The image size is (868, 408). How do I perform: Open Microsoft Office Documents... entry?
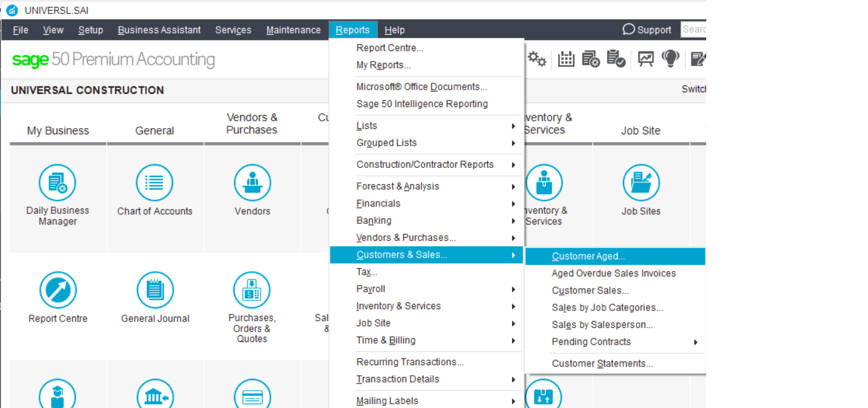pos(426,86)
